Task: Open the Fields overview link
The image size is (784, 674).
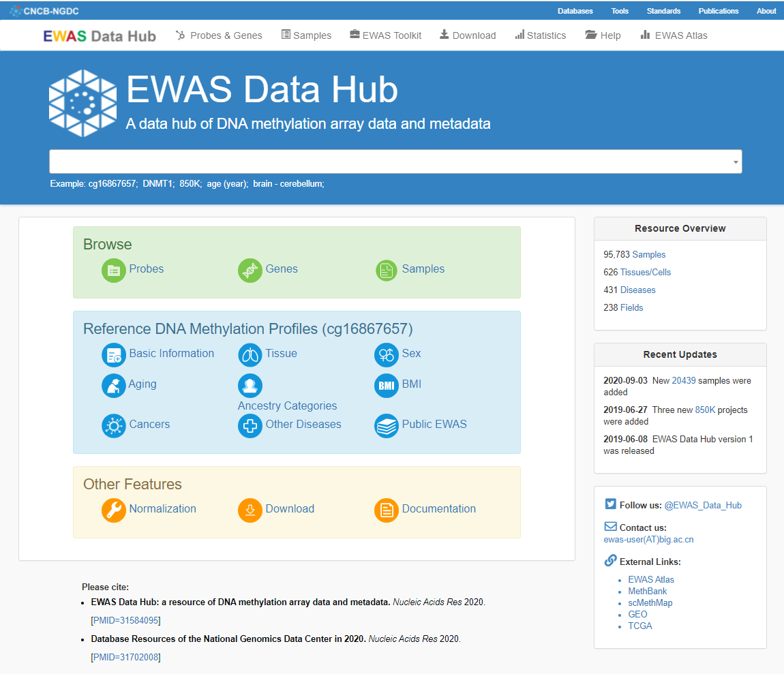Action: click(632, 307)
